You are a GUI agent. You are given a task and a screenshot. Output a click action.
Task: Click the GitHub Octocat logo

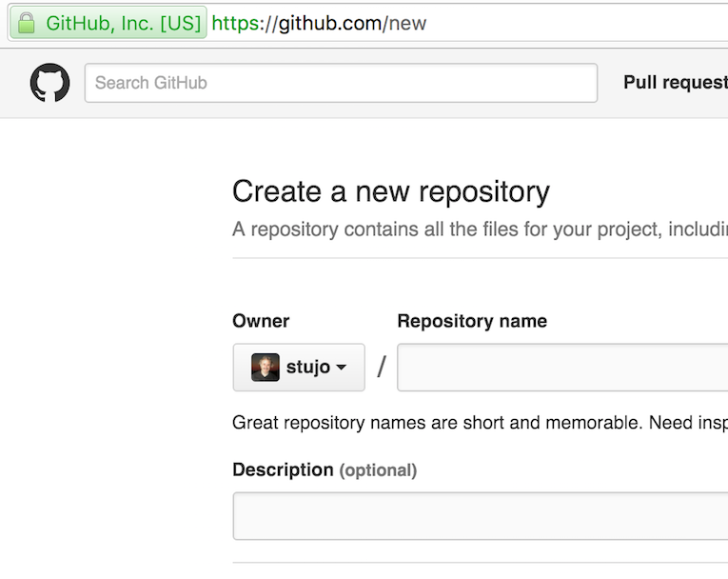[x=49, y=83]
